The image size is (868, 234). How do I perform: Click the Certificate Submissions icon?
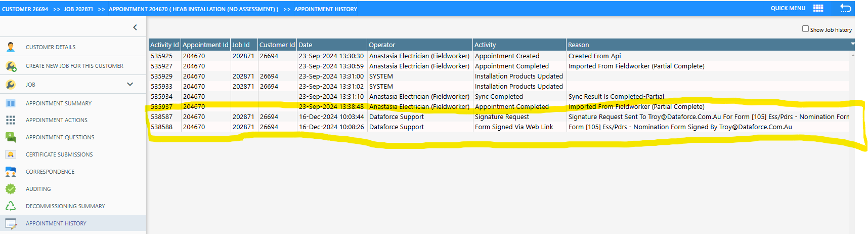pyautogui.click(x=11, y=154)
